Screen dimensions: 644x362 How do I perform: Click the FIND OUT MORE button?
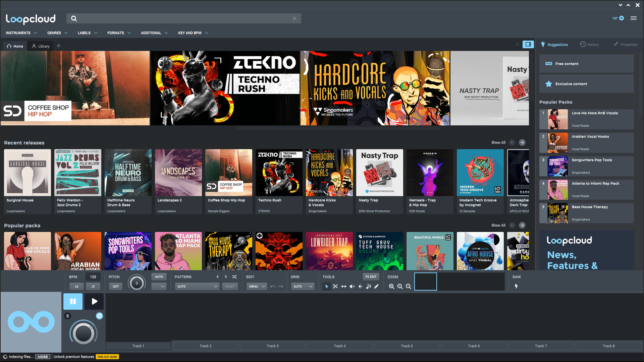click(107, 357)
